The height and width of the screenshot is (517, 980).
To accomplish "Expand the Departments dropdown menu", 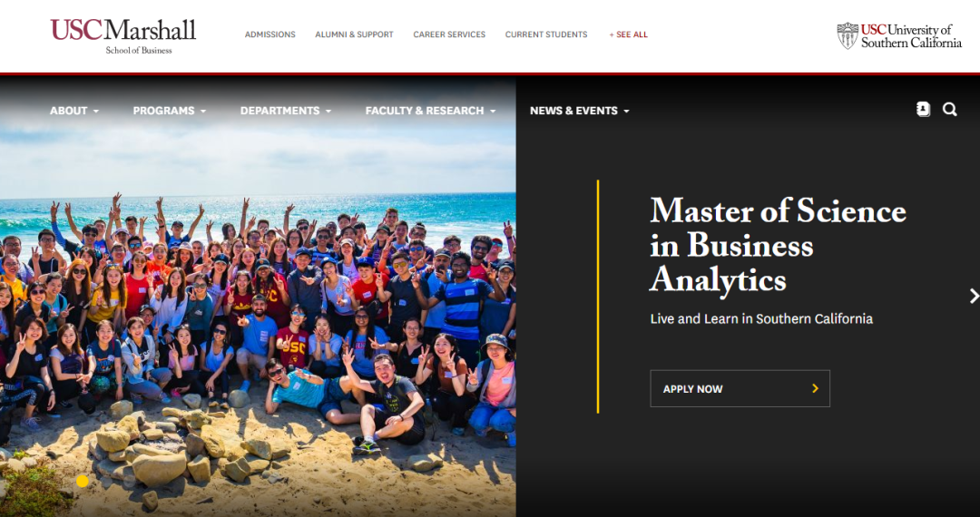I will pos(286,111).
